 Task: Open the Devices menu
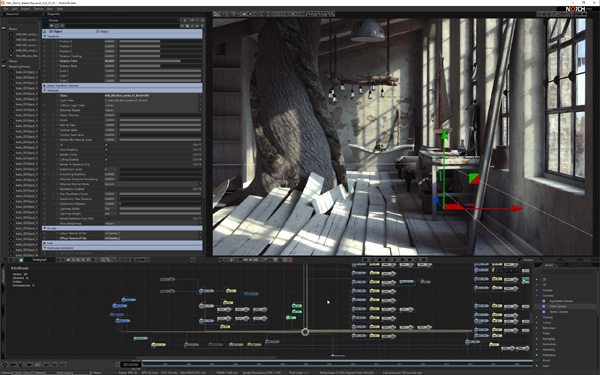tap(39, 8)
